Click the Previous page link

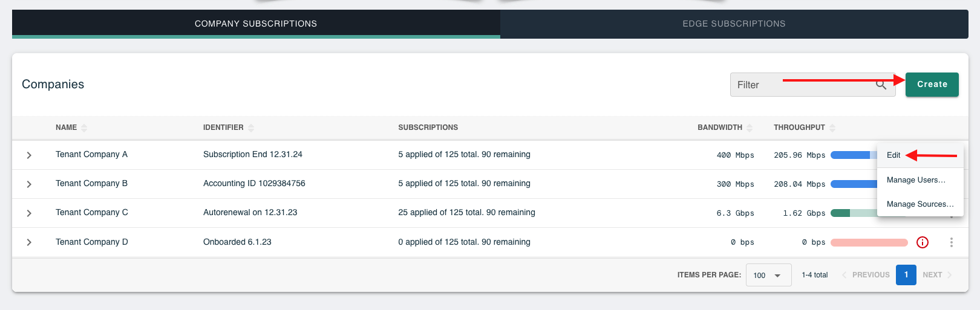coord(866,275)
